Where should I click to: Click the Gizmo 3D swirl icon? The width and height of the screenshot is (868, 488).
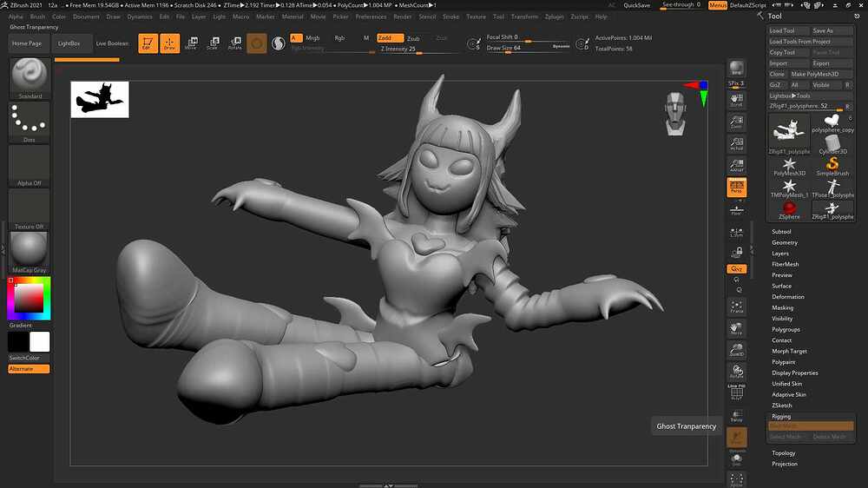click(279, 43)
